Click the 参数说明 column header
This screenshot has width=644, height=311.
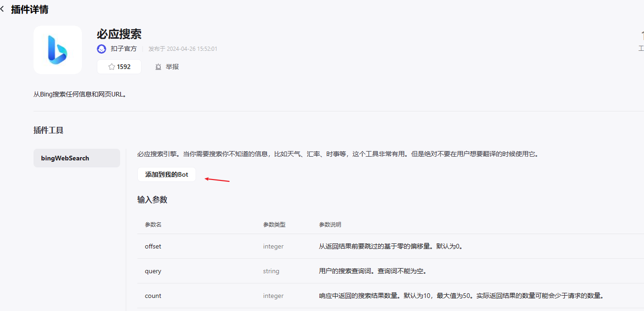pyautogui.click(x=330, y=224)
